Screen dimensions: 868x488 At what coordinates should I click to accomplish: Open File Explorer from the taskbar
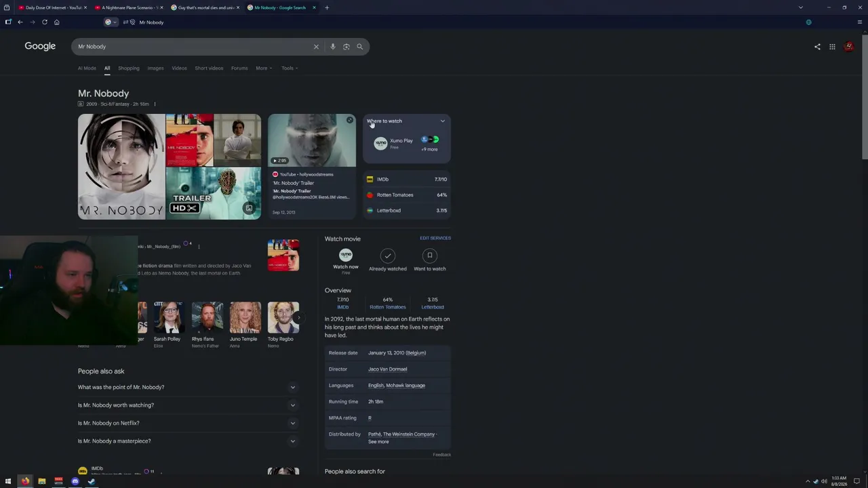pos(42,481)
